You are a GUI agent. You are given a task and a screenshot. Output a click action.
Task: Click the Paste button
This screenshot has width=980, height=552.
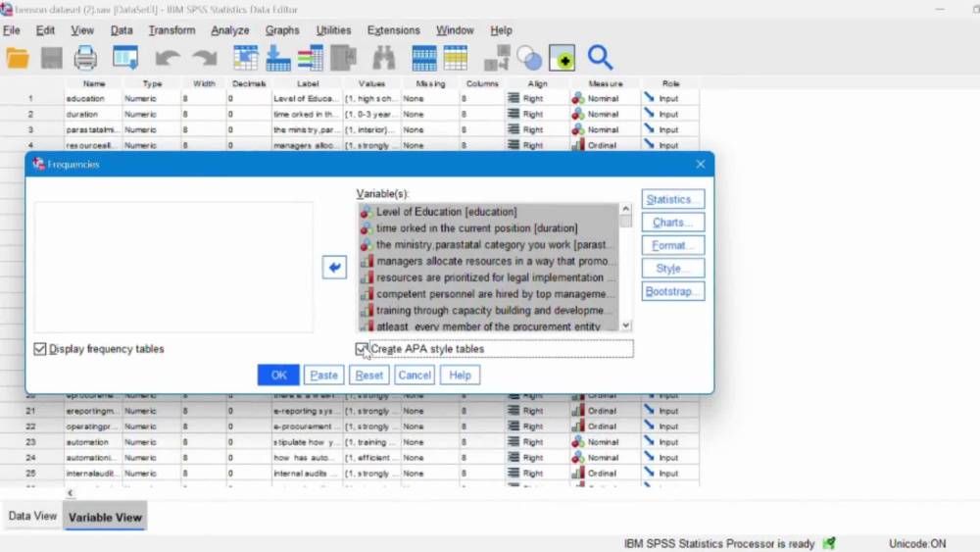[323, 376]
